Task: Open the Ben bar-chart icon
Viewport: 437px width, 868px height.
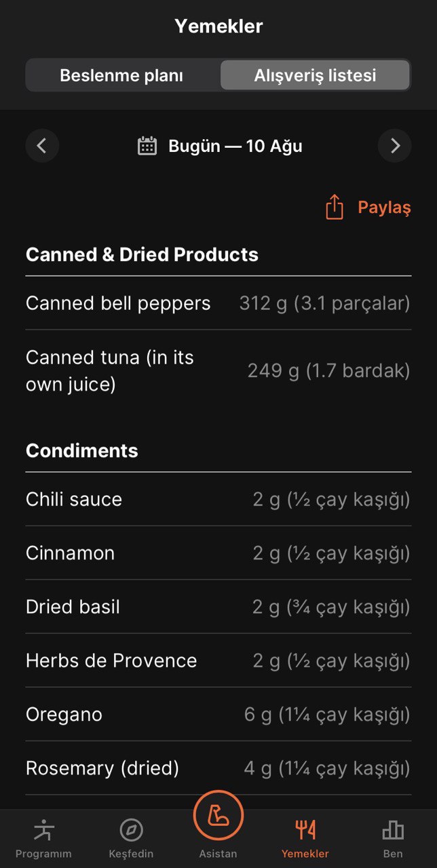Action: [393, 829]
